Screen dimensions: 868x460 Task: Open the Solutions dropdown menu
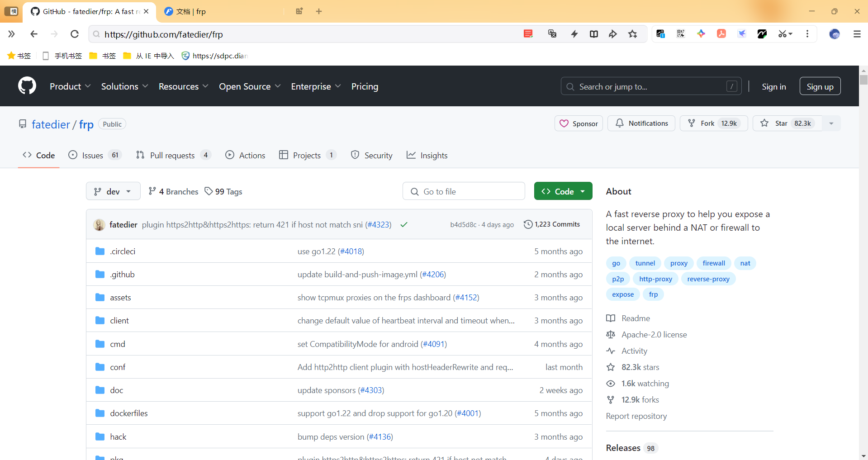[x=124, y=86]
